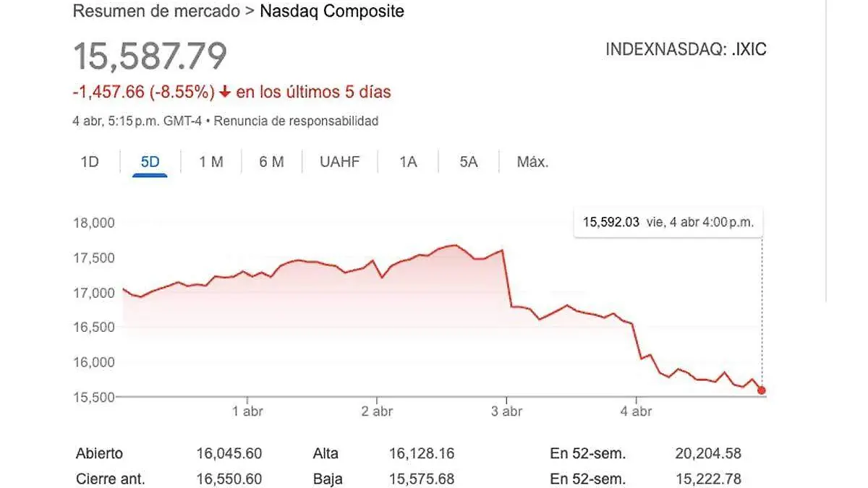This screenshot has width=868, height=488.
Task: Click the price tooltip showing 15,592.03
Action: [667, 222]
